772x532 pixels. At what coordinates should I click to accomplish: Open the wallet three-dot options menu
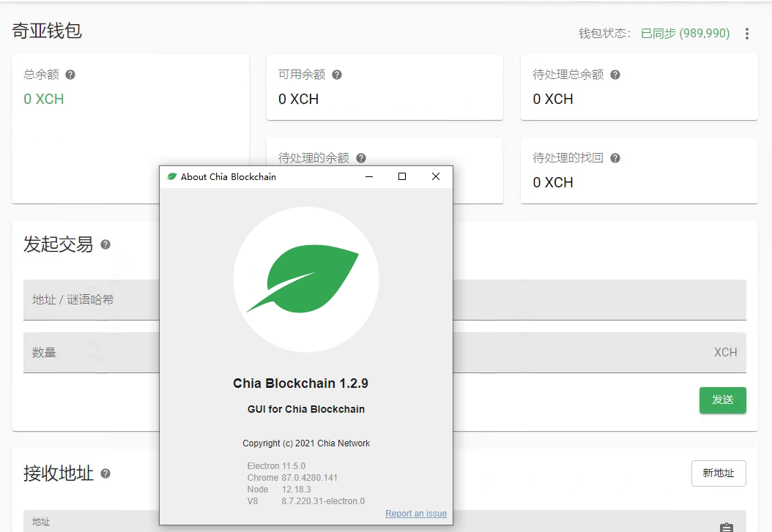coord(747,34)
